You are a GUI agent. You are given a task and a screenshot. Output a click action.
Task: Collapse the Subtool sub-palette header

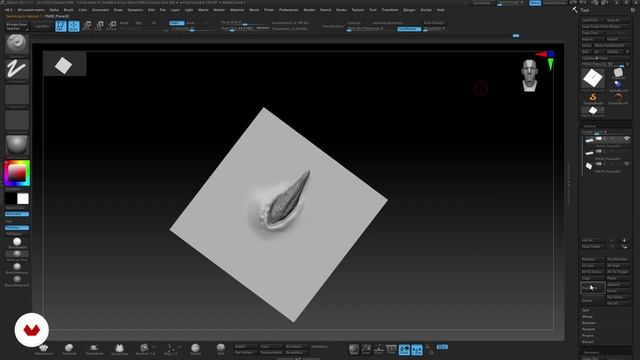pos(589,126)
